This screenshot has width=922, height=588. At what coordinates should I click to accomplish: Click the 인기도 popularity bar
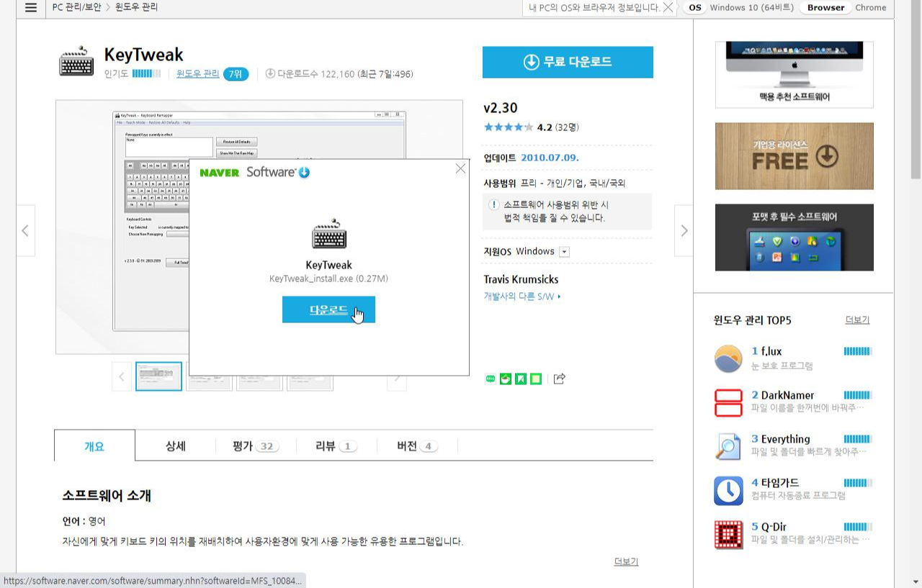(146, 73)
